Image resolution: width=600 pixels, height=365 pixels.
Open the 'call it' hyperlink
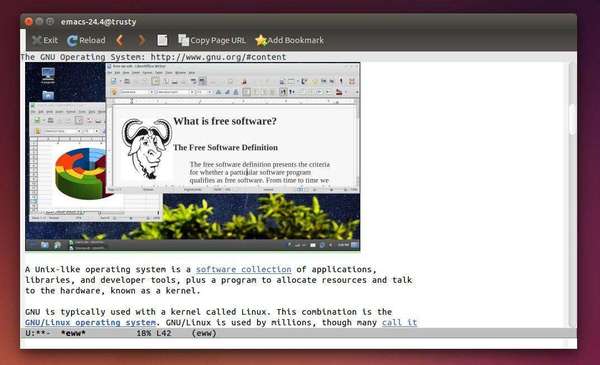pyautogui.click(x=399, y=323)
